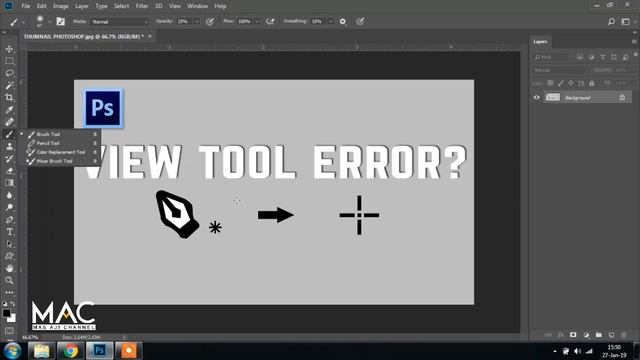Open the tool preset picker arrow
This screenshot has height=360, width=640.
23,22
